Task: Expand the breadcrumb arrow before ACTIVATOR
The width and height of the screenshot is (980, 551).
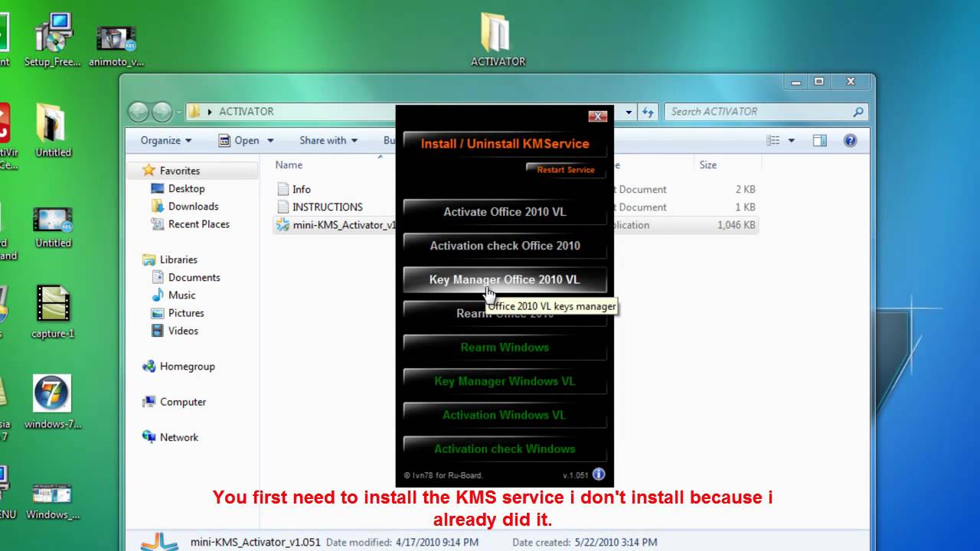Action: click(x=210, y=112)
